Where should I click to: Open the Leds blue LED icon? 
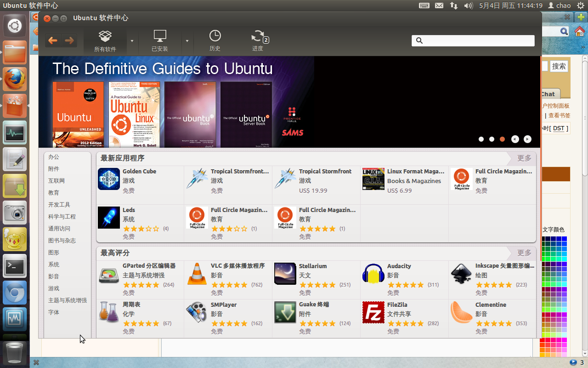[109, 218]
